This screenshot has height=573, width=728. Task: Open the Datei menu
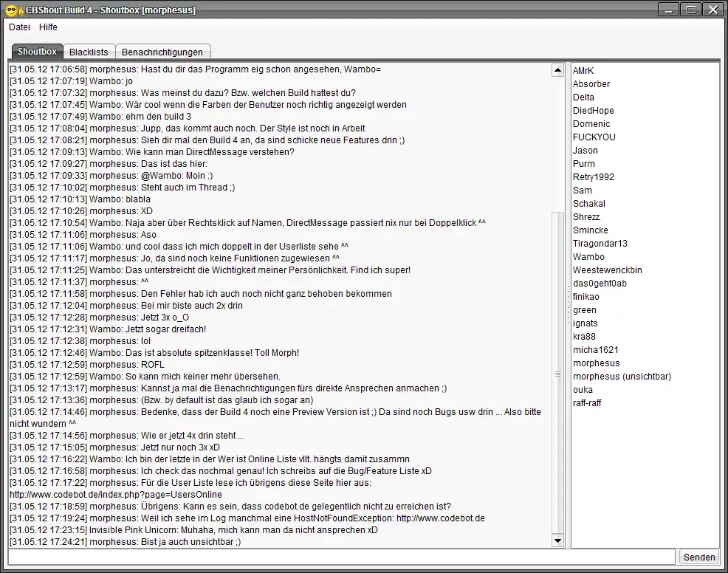(19, 27)
